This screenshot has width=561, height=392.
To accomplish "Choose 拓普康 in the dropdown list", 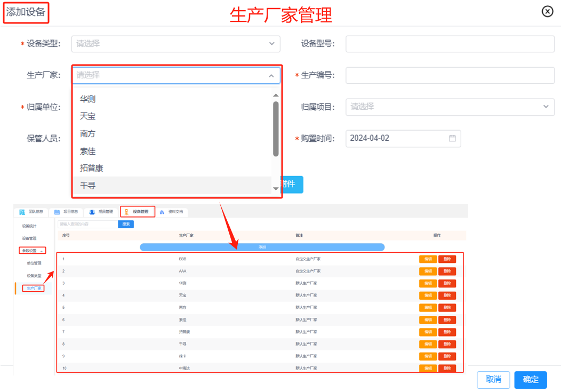I will tap(91, 168).
